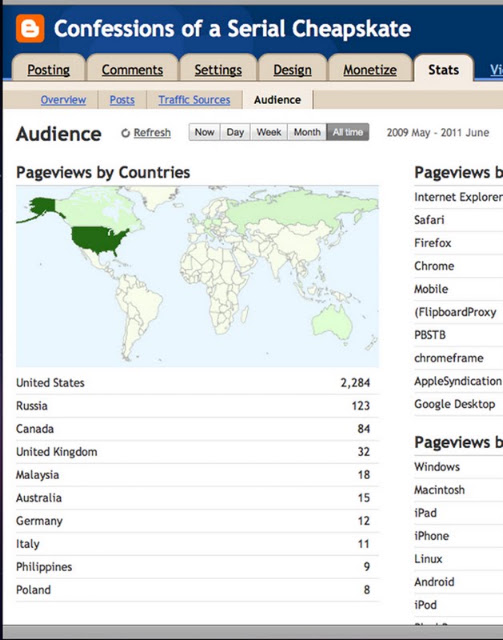503x640 pixels.
Task: Click the orange Blogger logo icon
Action: point(30,29)
